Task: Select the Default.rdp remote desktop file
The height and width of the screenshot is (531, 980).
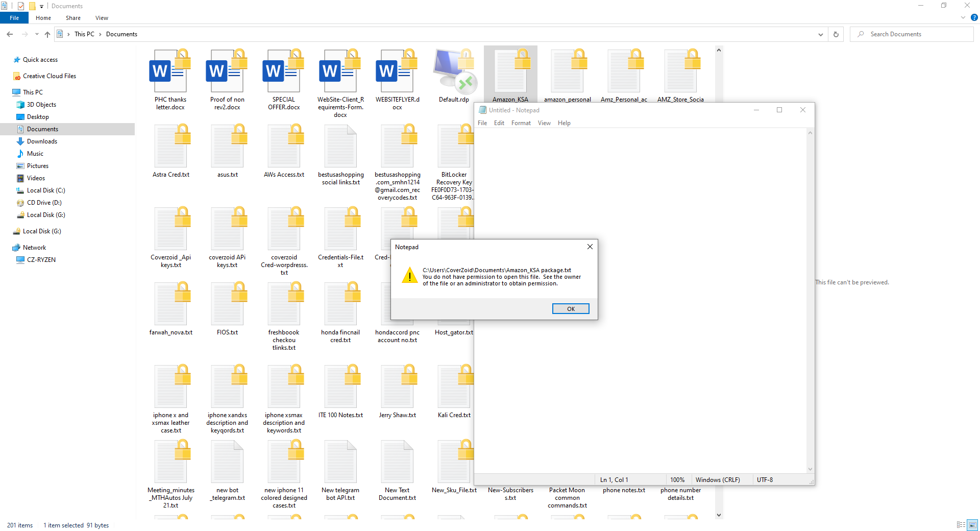Action: [454, 76]
